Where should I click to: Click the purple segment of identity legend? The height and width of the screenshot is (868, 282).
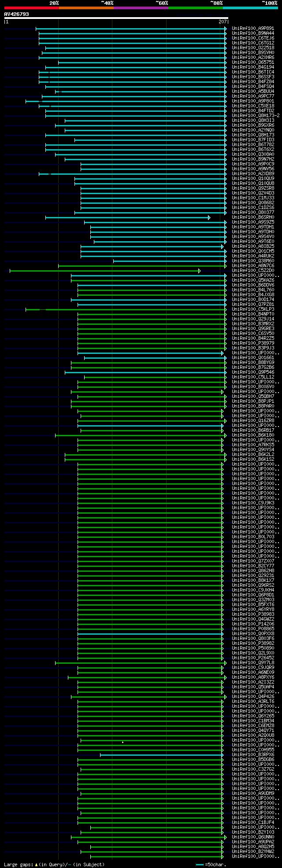pos(141,7)
